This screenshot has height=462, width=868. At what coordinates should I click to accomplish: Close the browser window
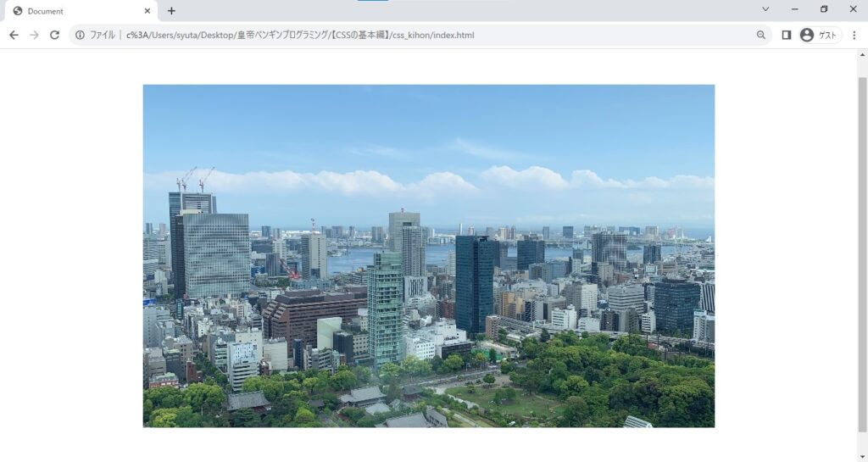click(853, 9)
